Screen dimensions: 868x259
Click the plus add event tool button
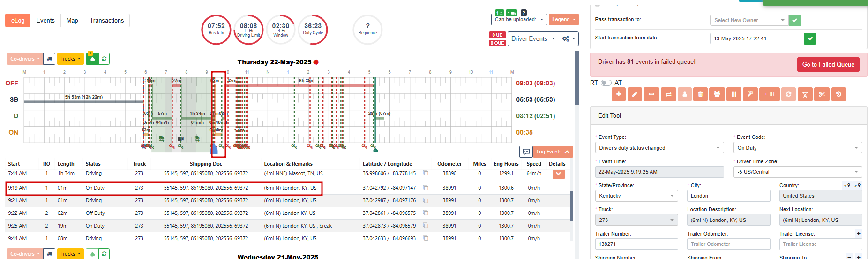click(619, 94)
